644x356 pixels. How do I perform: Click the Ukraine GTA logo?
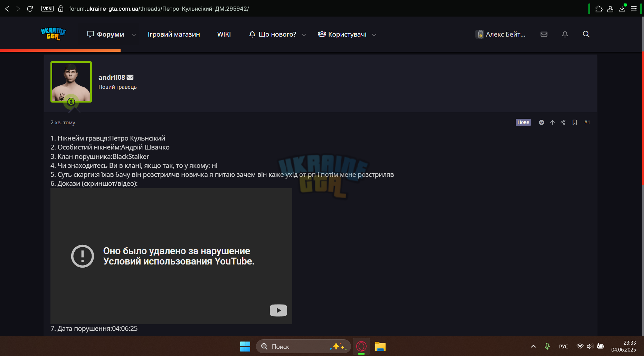(x=54, y=34)
